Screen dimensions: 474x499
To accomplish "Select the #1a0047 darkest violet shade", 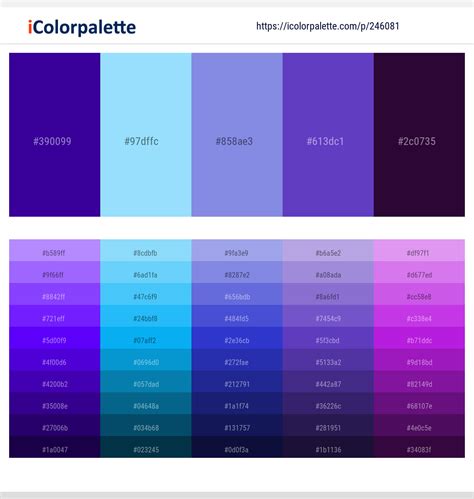I will pyautogui.click(x=55, y=447).
